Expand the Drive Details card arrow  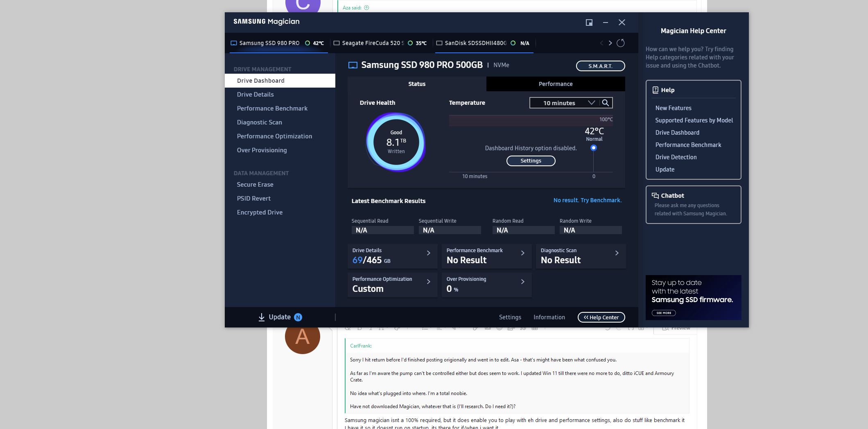[429, 253]
